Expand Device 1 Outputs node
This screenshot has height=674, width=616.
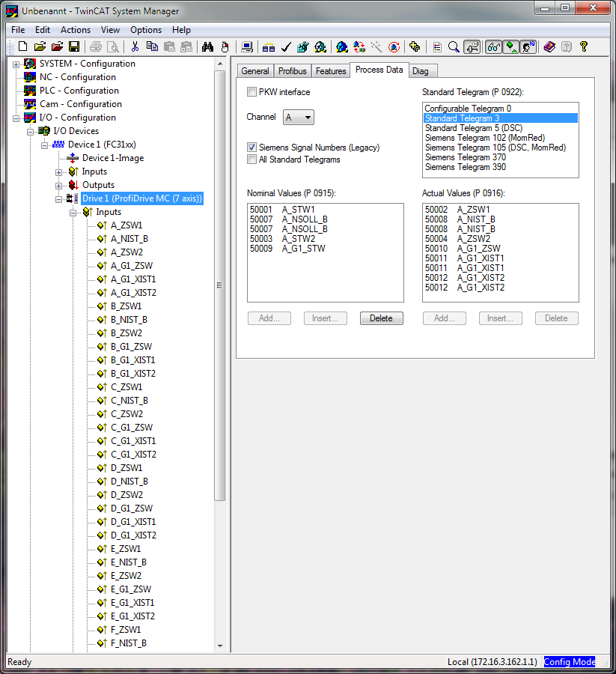59,186
